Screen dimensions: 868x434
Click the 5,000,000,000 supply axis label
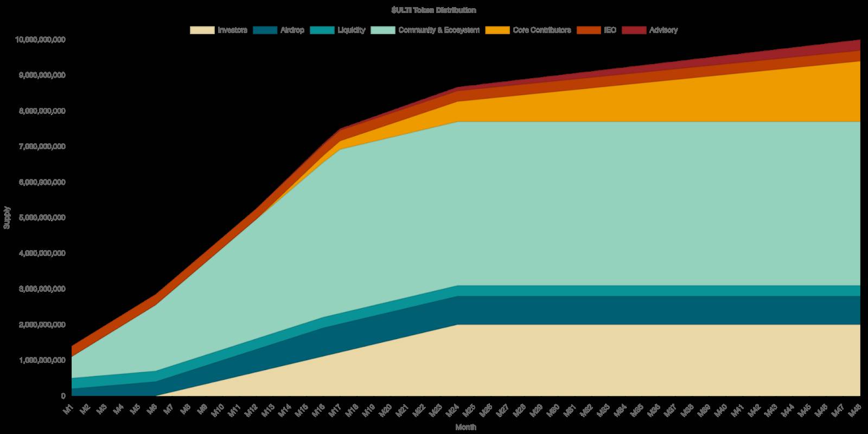click(43, 218)
